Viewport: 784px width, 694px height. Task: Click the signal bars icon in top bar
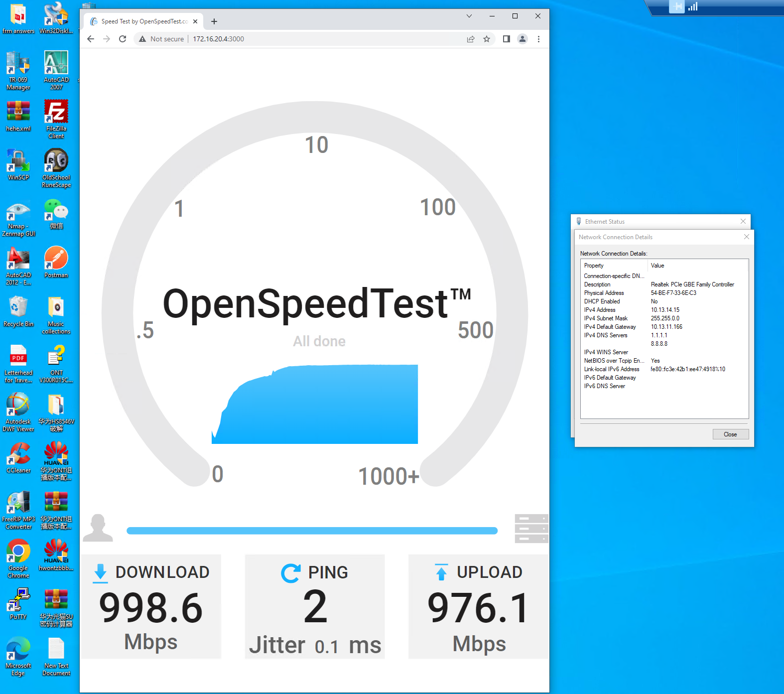coord(693,6)
